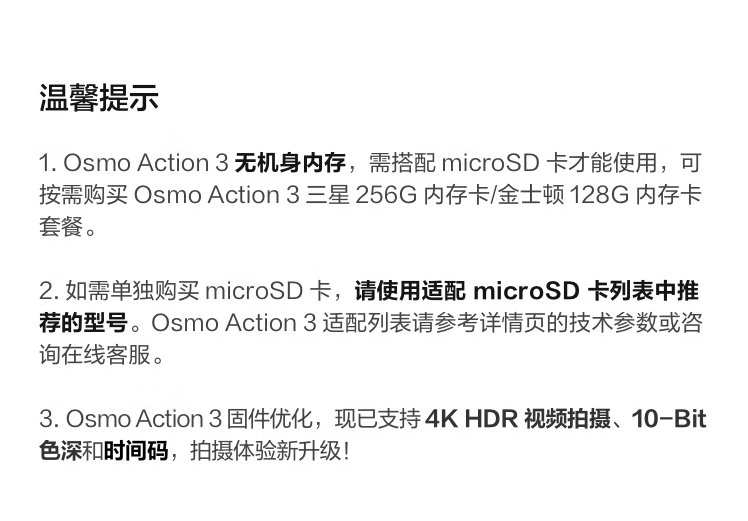This screenshot has height=521, width=748.
Task: Select the bold 无机身内存 text
Action: click(290, 163)
